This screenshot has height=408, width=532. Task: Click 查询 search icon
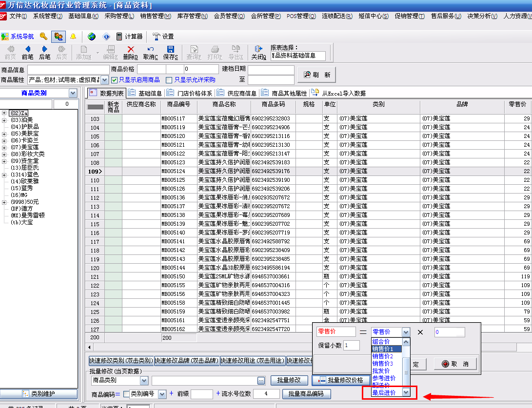coord(194,53)
